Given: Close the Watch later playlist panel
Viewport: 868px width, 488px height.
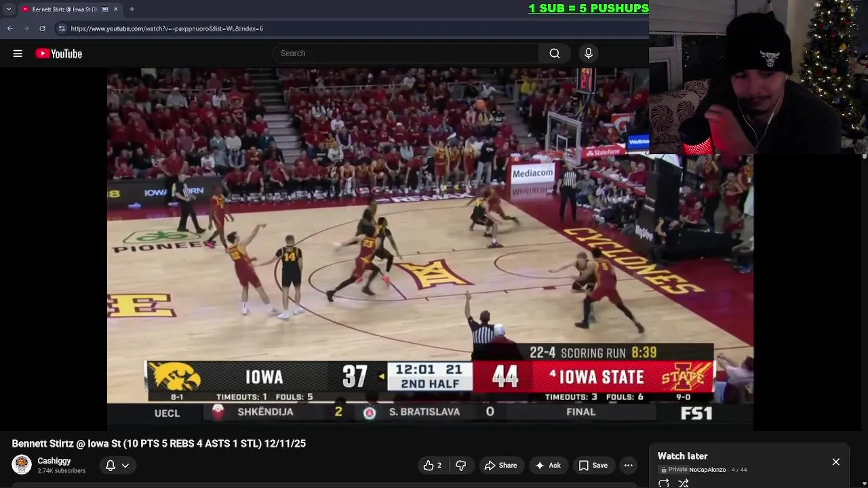Looking at the screenshot, I should pyautogui.click(x=836, y=462).
